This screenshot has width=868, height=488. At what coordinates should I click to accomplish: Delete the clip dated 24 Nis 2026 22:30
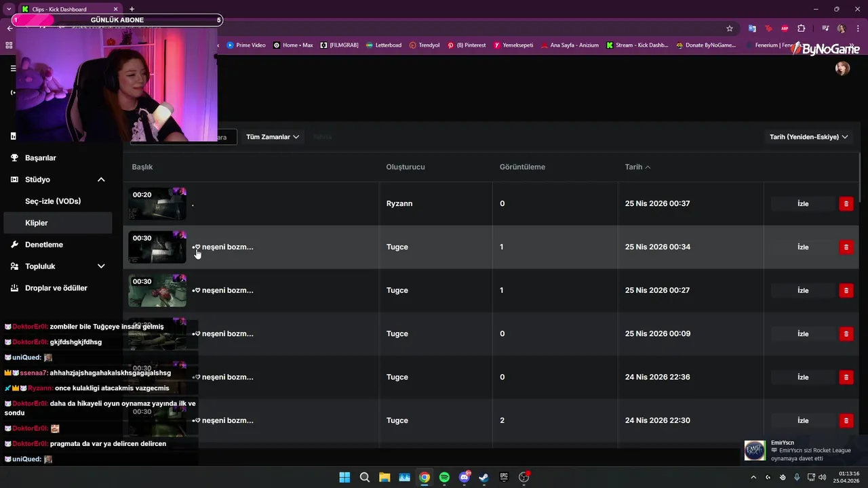846,420
